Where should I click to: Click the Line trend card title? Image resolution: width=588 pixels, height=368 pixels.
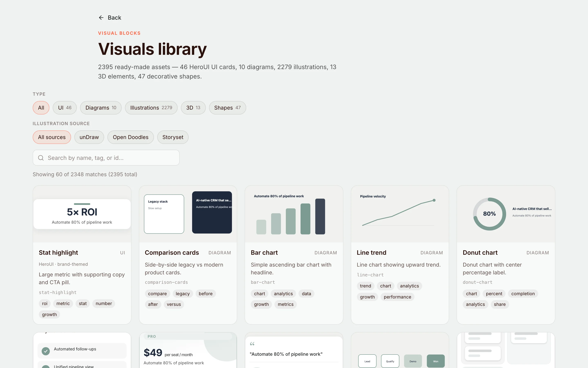372,253
